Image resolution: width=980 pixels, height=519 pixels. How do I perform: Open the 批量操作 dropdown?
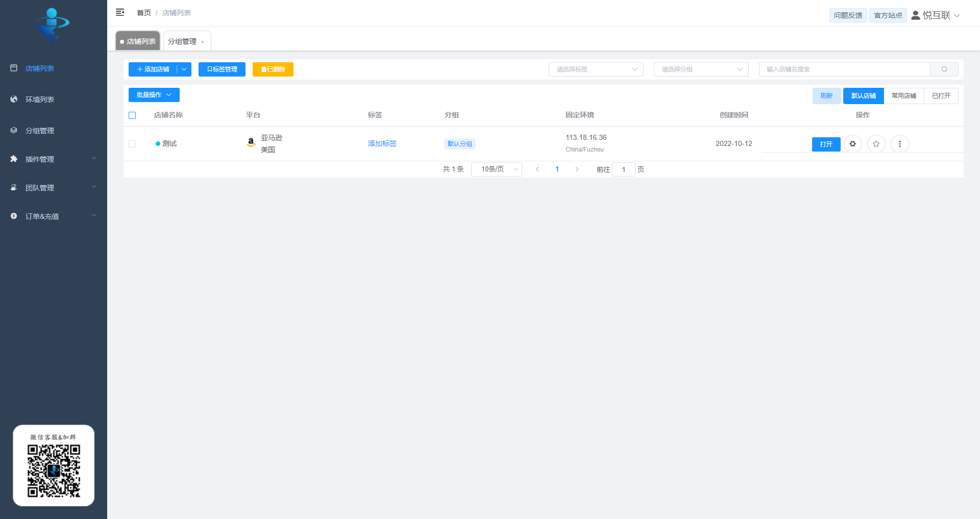click(154, 95)
